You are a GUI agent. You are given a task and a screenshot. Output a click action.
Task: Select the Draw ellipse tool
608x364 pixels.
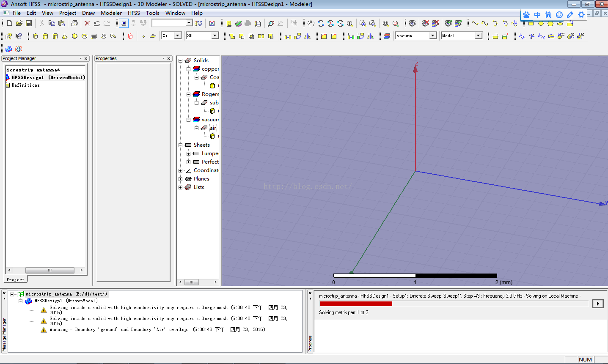click(560, 24)
